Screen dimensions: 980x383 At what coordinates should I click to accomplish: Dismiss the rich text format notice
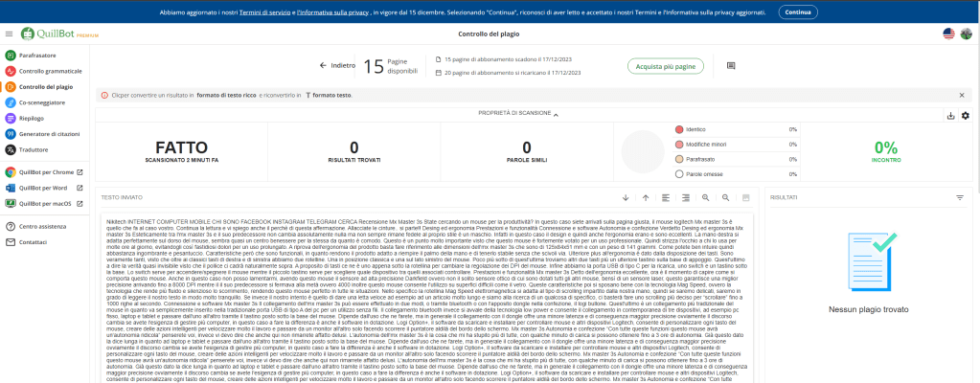click(962, 96)
